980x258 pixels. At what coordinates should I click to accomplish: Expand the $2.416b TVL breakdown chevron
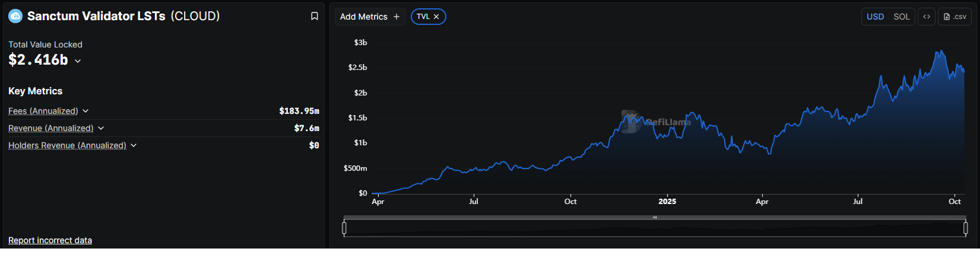coord(78,61)
